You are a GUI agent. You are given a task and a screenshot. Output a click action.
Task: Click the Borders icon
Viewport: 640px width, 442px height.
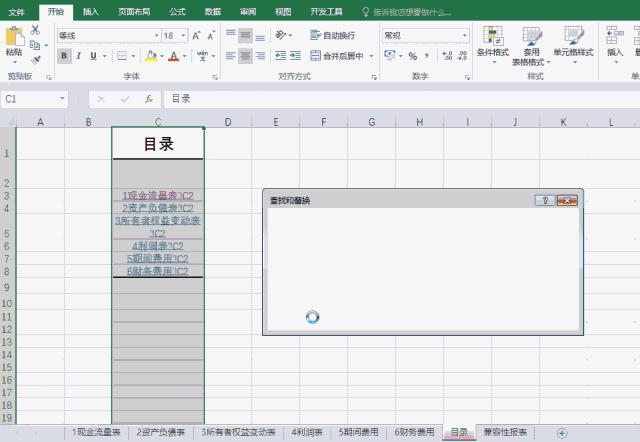pyautogui.click(x=122, y=56)
